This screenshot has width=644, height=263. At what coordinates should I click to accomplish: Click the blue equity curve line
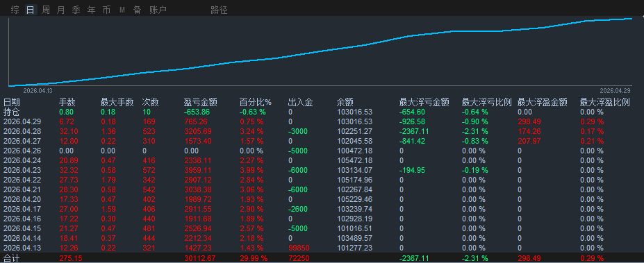pyautogui.click(x=320, y=51)
